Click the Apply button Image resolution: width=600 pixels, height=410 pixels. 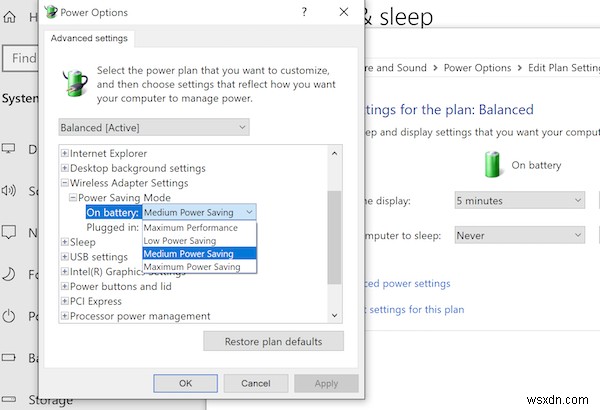coord(326,383)
